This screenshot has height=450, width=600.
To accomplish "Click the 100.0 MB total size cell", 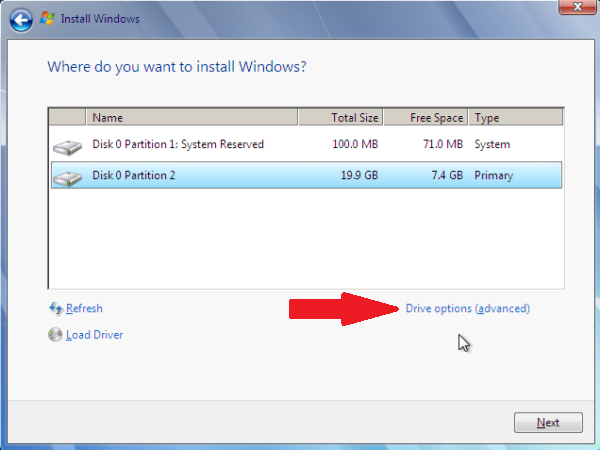I will pyautogui.click(x=355, y=145).
